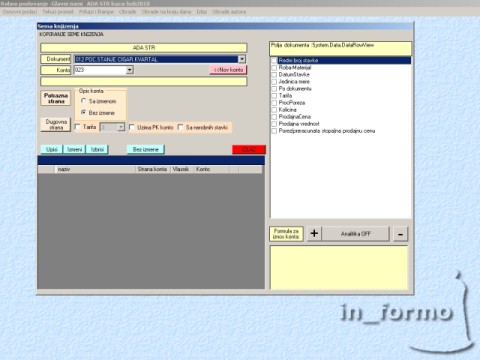The height and width of the screenshot is (360, 480).
Task: Click the minus button beside Analitika OFF
Action: tap(400, 234)
